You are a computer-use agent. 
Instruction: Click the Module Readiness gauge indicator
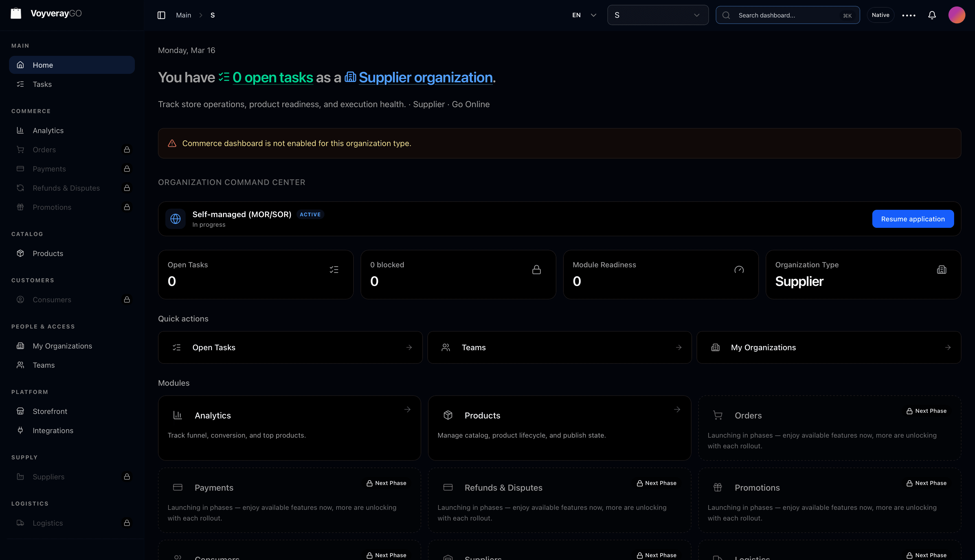point(739,270)
